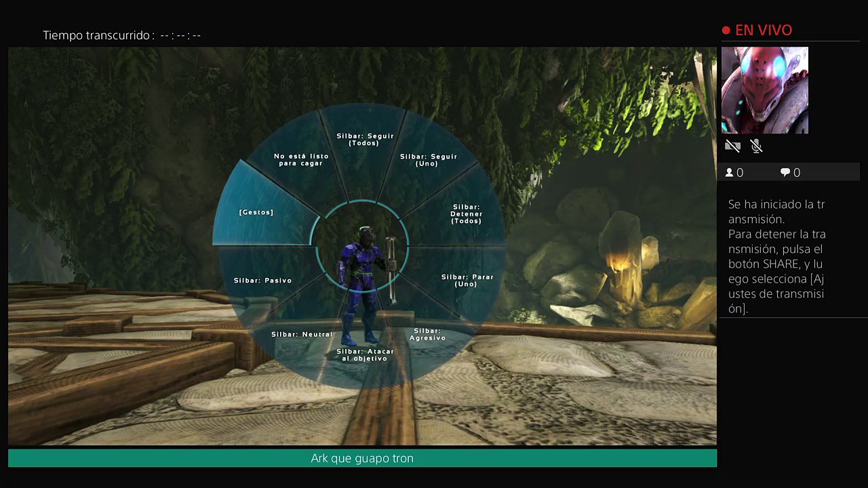Screen dimensions: 868x488
Task: Choose "Silbar: Seguir (Uno)" in wheel
Action: tap(428, 160)
